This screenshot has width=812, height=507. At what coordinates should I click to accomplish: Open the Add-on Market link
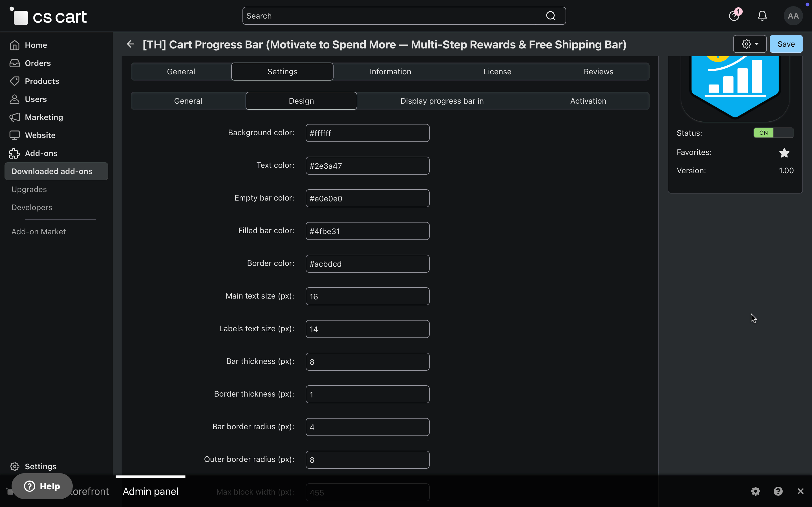[38, 232]
